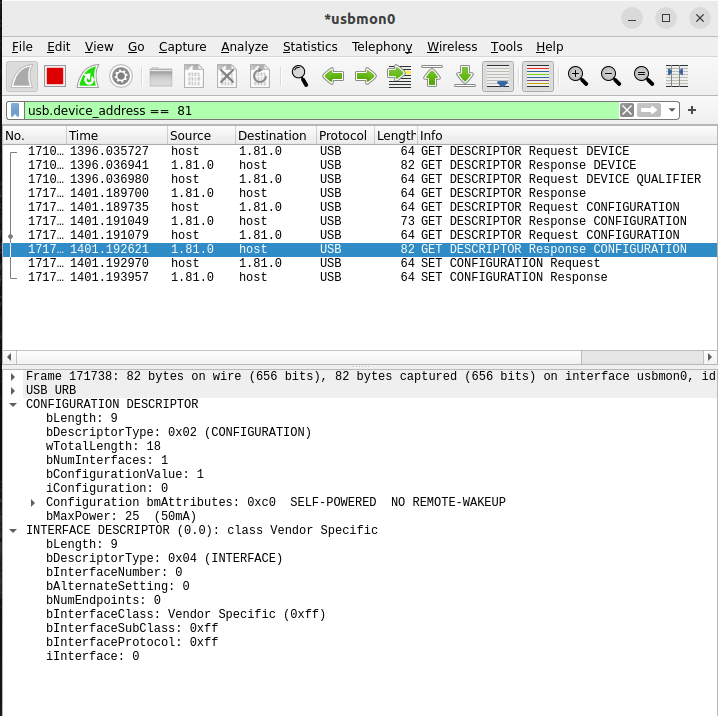Toggle auto-scroll during live capture

pos(498,76)
